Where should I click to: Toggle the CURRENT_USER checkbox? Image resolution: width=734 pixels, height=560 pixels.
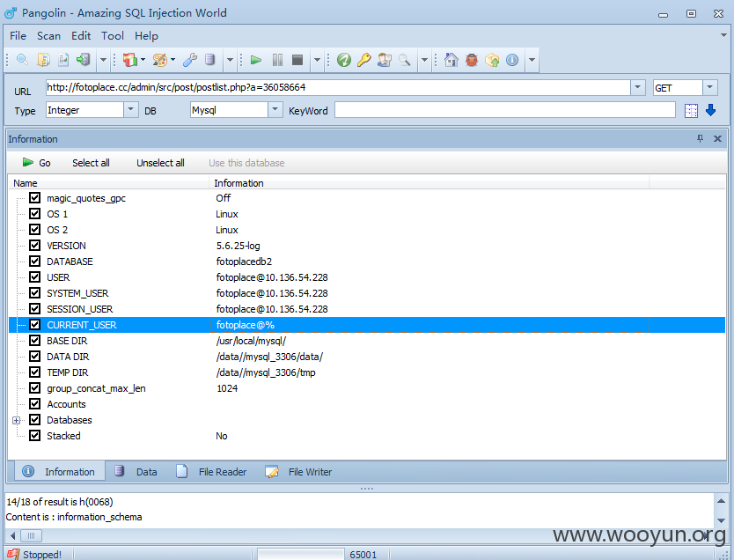click(34, 325)
